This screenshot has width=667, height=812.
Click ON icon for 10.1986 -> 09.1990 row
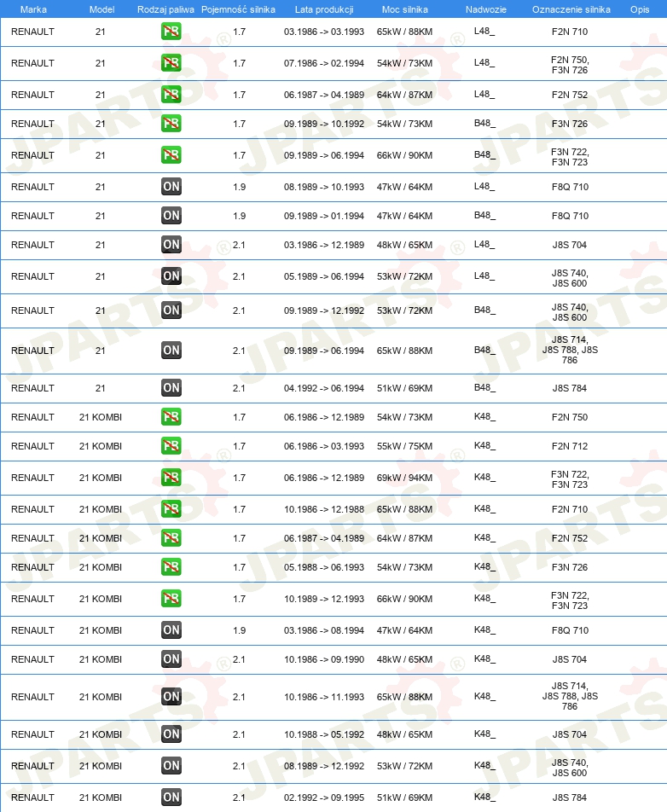coord(171,660)
